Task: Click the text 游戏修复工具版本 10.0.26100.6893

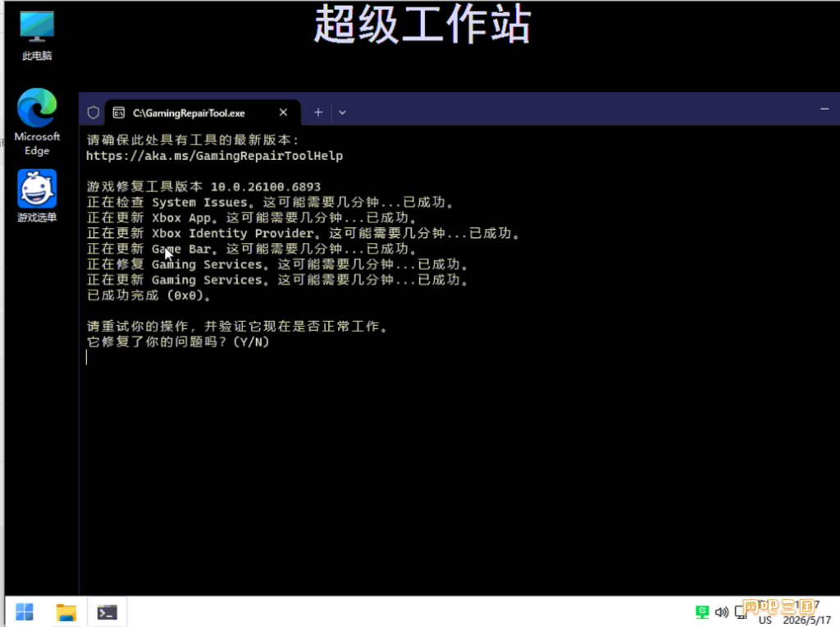Action: point(203,186)
